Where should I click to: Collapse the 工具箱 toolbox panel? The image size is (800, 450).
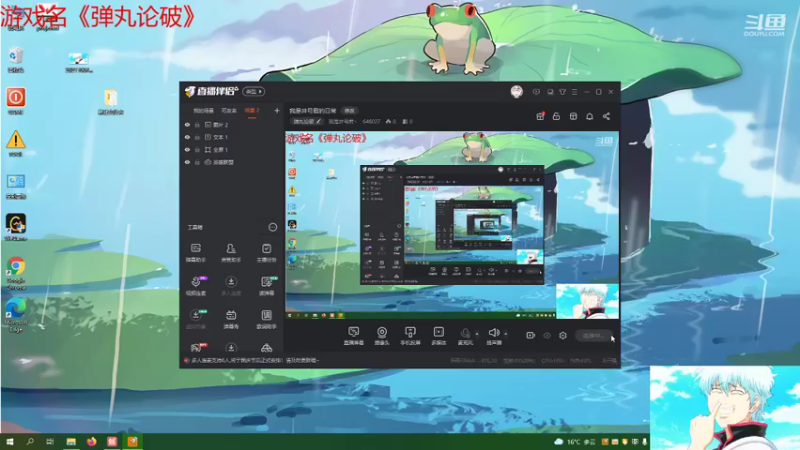coord(272,227)
